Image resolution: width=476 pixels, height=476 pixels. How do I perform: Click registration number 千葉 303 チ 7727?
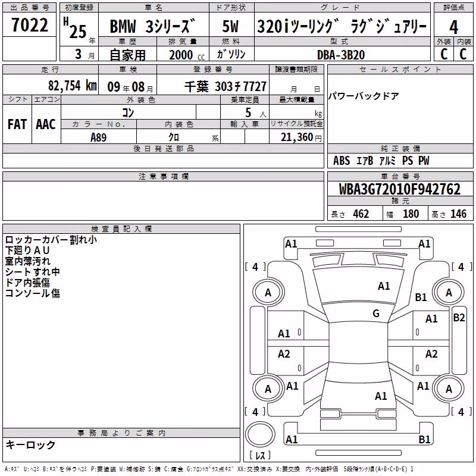click(x=226, y=87)
